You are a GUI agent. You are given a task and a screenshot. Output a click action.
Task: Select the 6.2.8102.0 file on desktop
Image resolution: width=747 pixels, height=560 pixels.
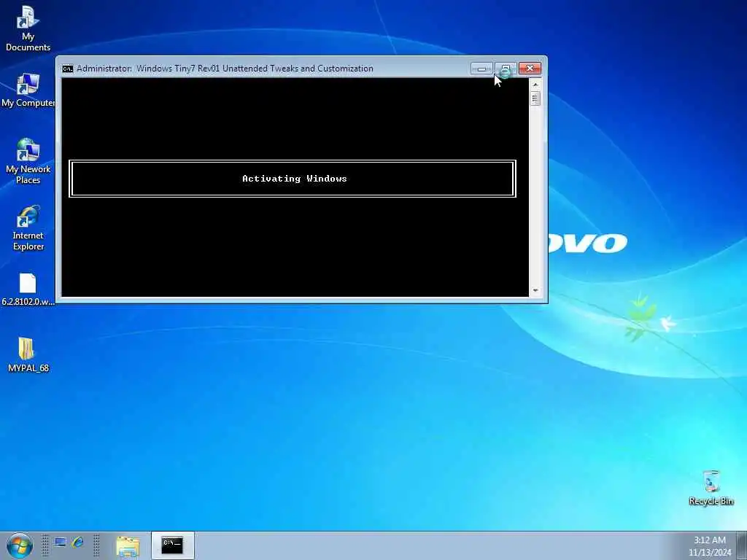pyautogui.click(x=28, y=289)
